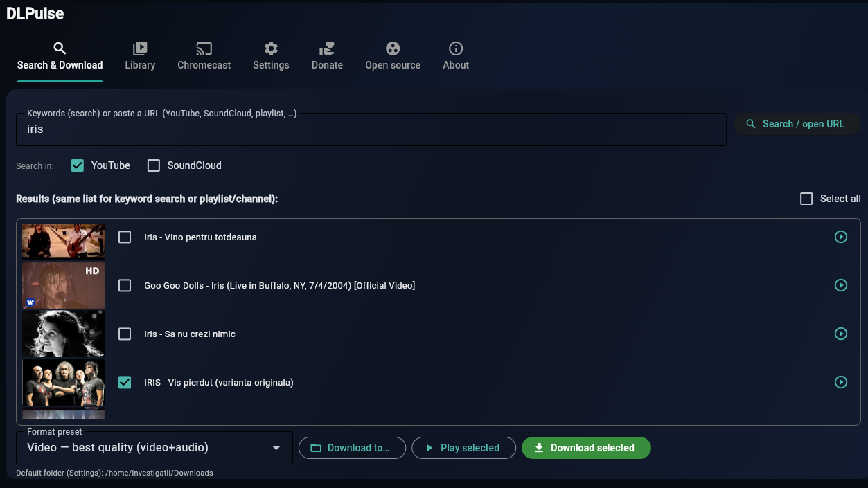Viewport: 868px width, 488px height.
Task: Uncheck the IRIS - Vis pierdut checkbox
Action: (x=125, y=382)
